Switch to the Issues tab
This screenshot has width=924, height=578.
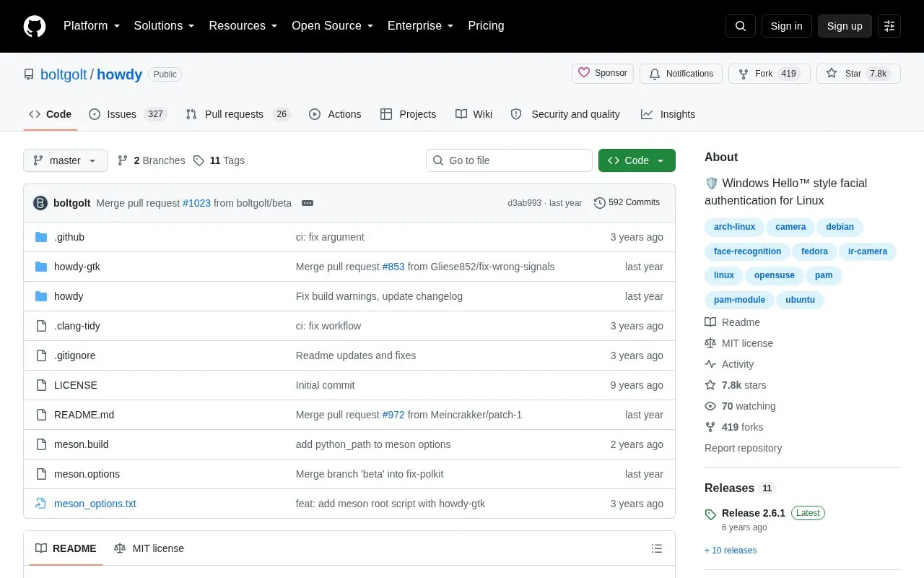click(x=128, y=114)
